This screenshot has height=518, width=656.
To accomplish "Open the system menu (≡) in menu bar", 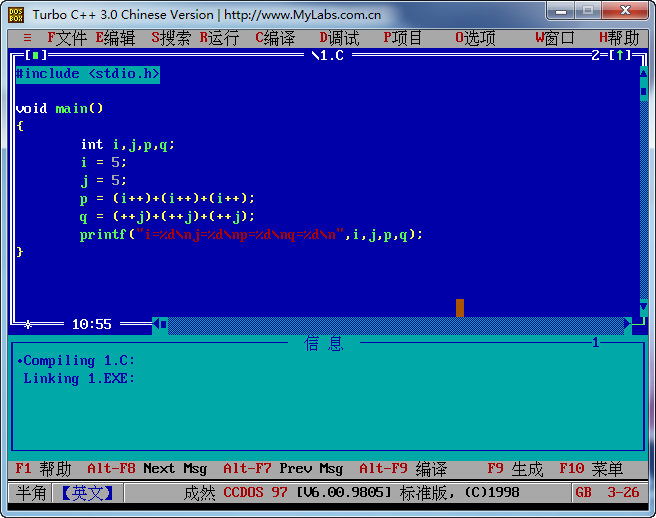I will pos(27,38).
